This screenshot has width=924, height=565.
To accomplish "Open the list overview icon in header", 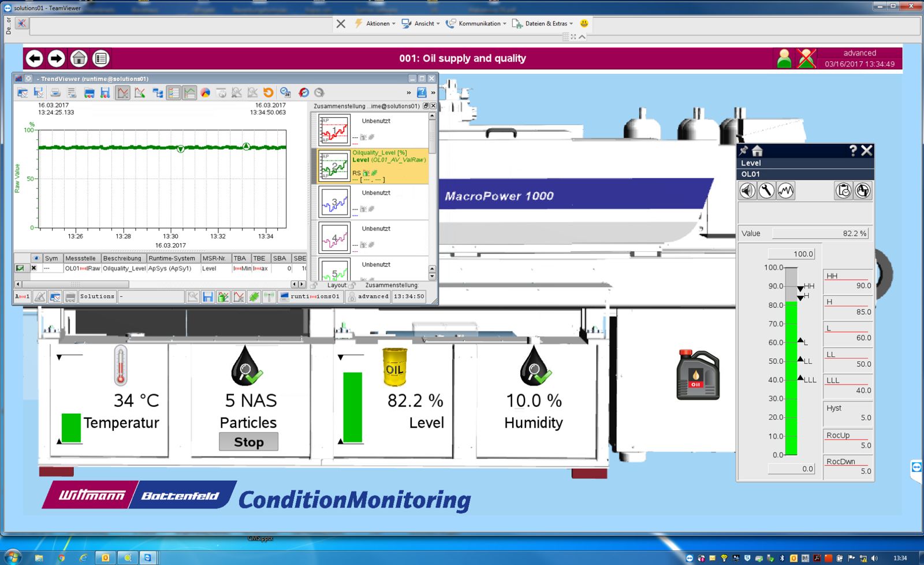I will pos(100,58).
